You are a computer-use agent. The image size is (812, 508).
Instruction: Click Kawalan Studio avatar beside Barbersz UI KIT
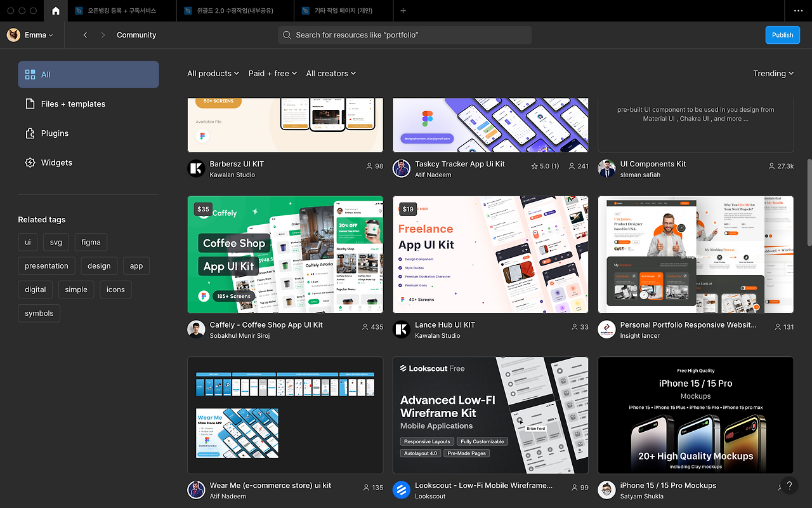pyautogui.click(x=196, y=168)
